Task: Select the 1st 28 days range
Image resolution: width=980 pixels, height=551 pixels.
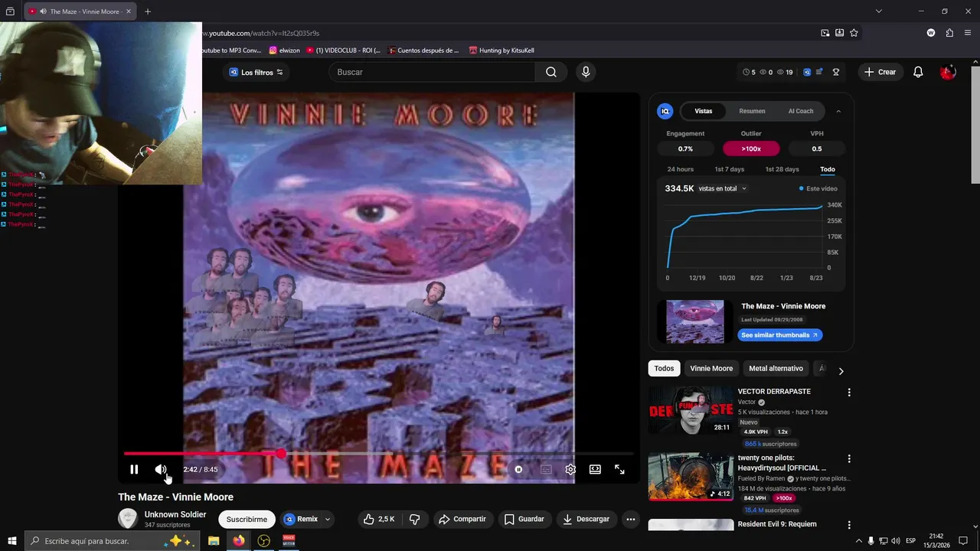Action: (x=782, y=169)
